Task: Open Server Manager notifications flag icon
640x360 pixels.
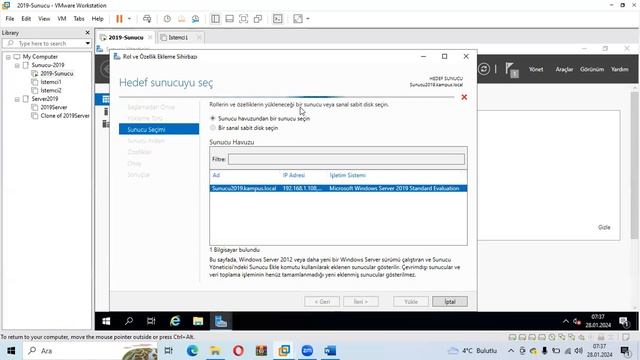Action: pos(511,69)
